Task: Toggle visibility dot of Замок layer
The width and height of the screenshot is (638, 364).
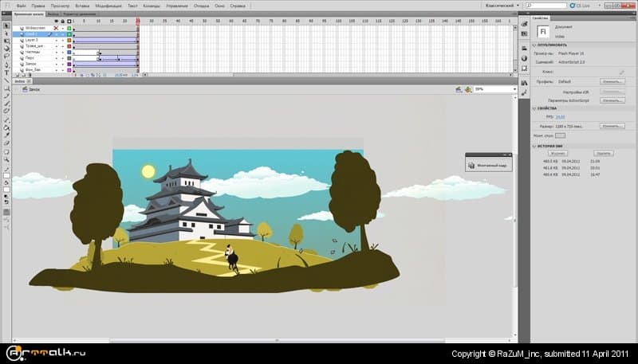Action: (55, 64)
